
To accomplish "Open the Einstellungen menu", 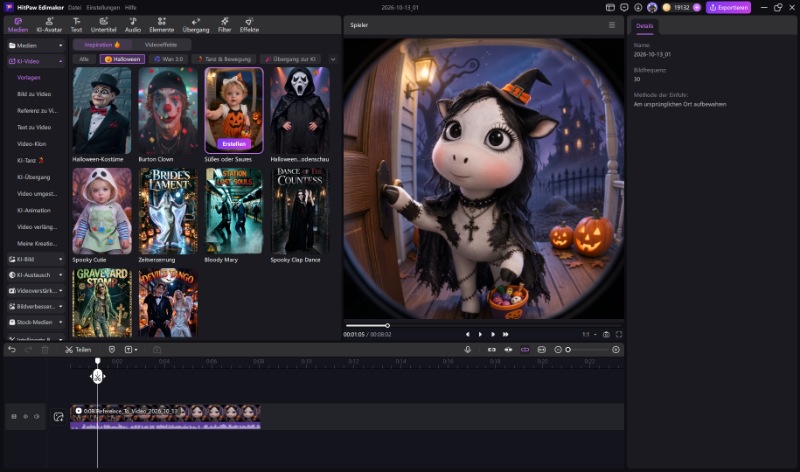I will (103, 8).
